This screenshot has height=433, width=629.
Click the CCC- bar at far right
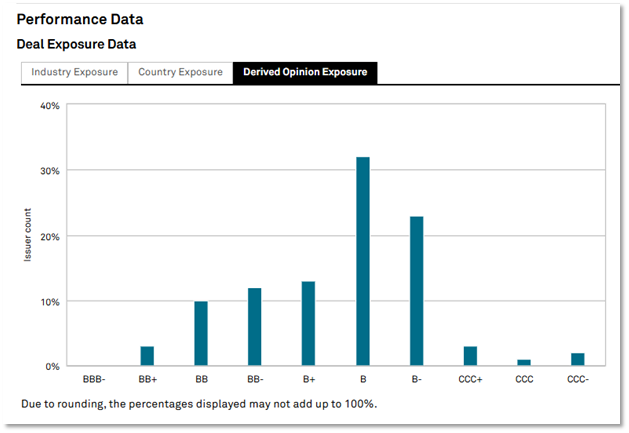(577, 360)
